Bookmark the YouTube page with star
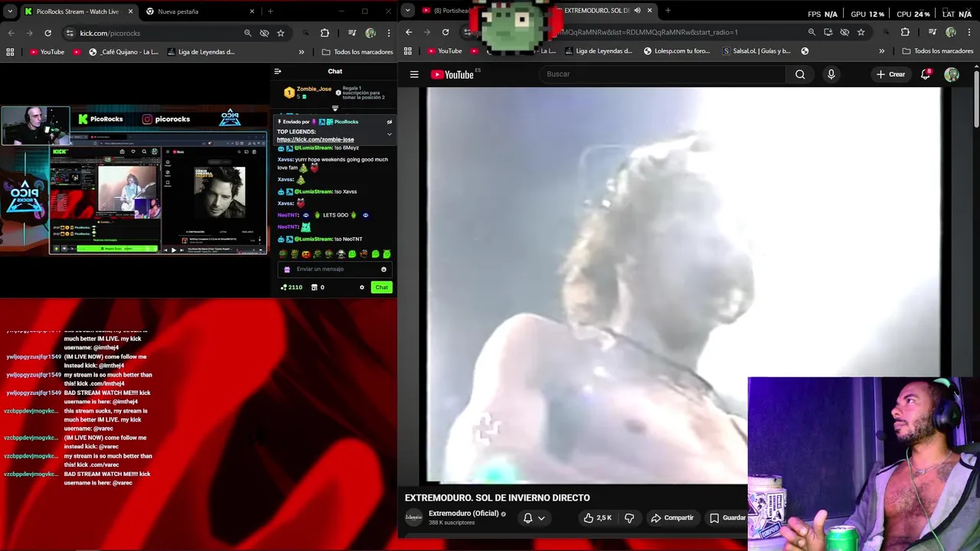980x551 pixels. (x=861, y=32)
